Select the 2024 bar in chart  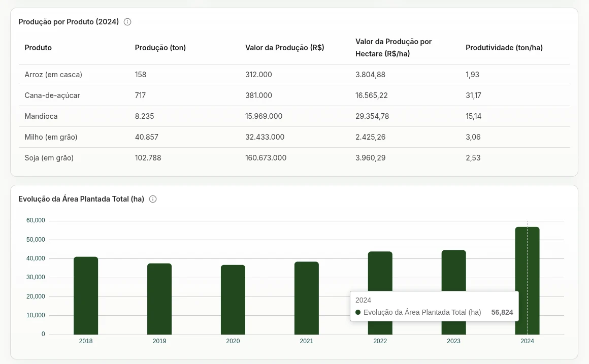[x=527, y=281]
